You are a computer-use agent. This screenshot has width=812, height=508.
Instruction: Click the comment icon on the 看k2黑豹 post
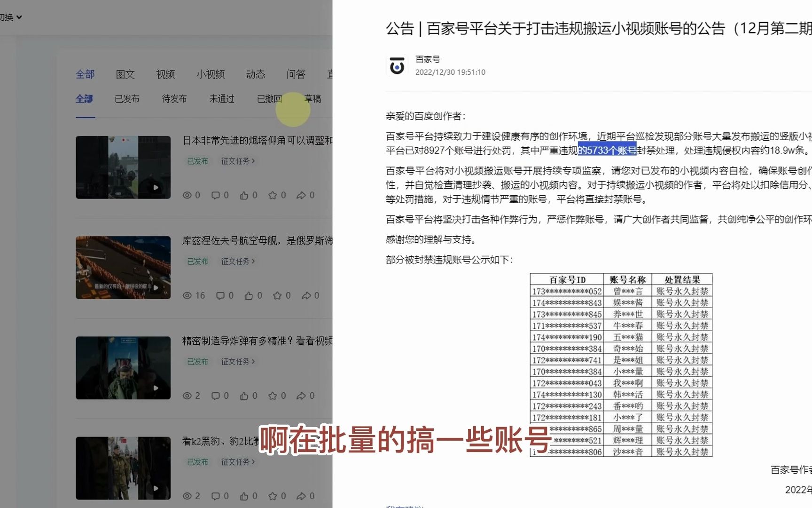point(216,496)
